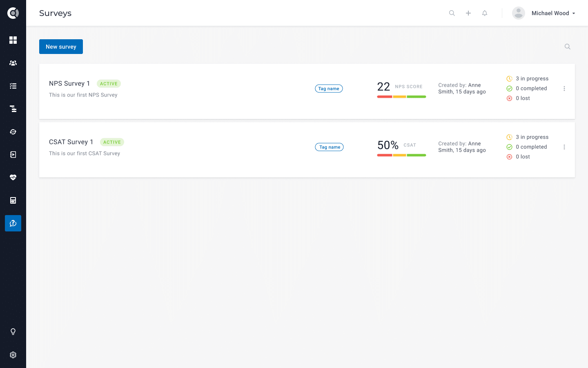Open the Ideas lightbulb in the sidebar
Screen dimensions: 588x368
(x=13, y=332)
